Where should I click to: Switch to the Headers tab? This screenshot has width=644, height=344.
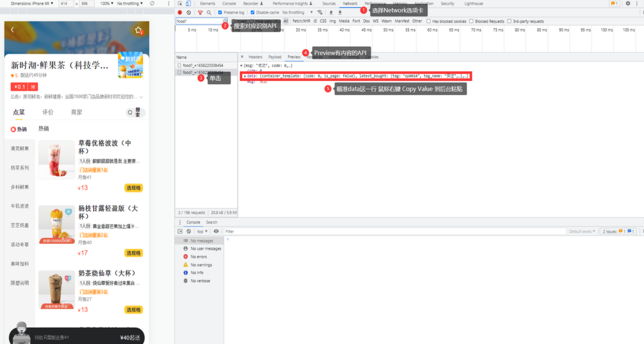[255, 57]
